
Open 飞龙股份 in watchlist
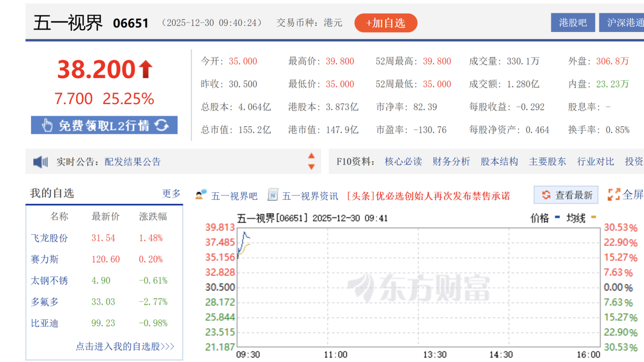[x=49, y=238]
